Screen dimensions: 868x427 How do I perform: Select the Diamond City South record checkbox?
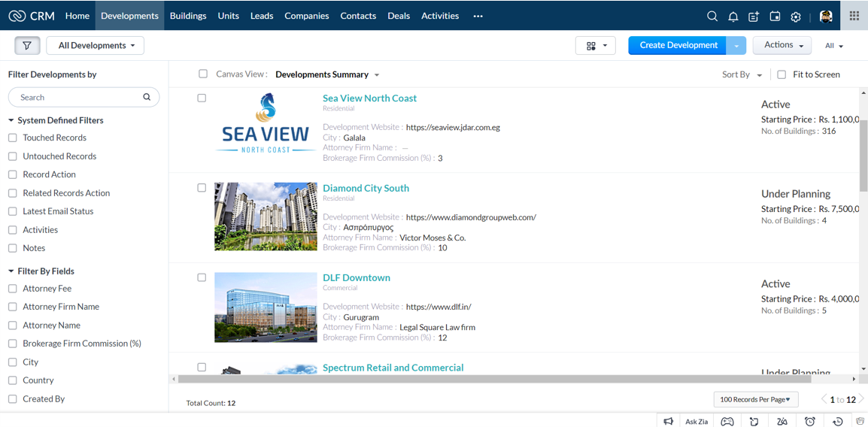click(x=202, y=188)
